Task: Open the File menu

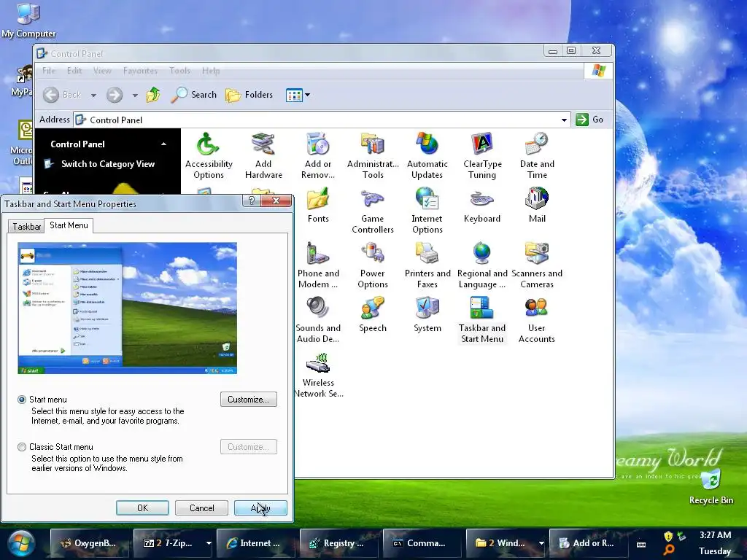Action: pos(49,71)
